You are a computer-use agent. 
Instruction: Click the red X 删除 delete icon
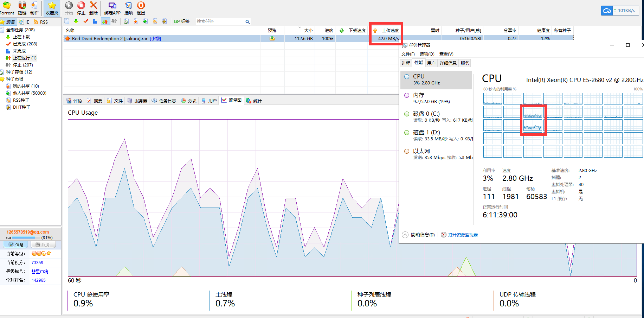(94, 5)
